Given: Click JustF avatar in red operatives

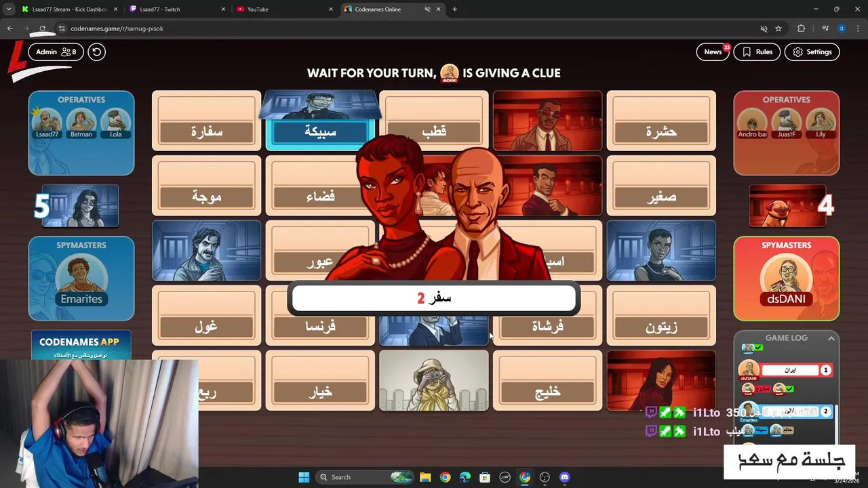Looking at the screenshot, I should point(787,123).
